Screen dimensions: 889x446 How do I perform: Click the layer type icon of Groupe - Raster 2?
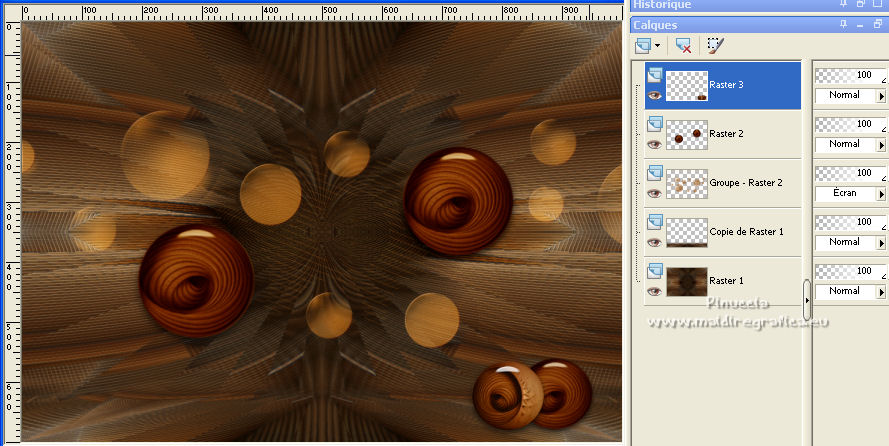tap(655, 172)
